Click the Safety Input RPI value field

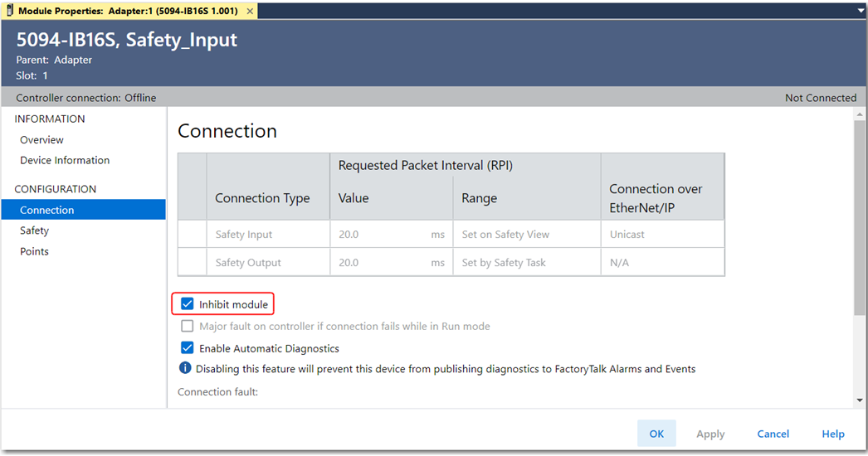coord(382,235)
